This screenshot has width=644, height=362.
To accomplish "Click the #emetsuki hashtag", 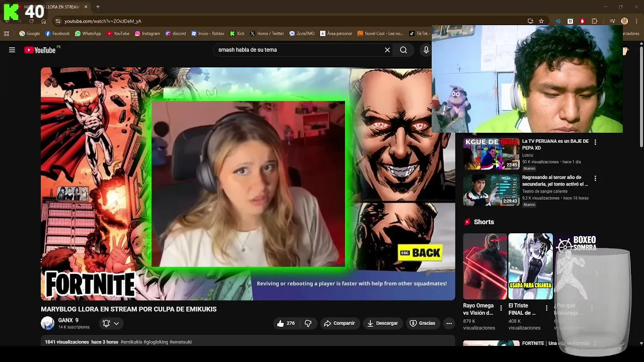I will point(181,342).
